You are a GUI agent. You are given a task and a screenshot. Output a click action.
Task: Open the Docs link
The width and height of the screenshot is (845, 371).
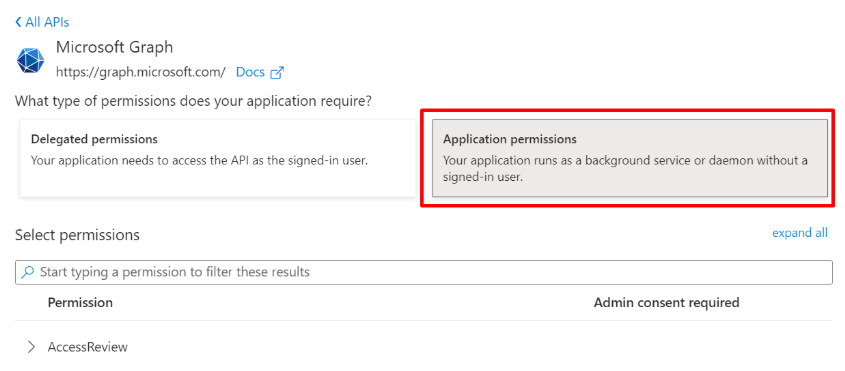[250, 72]
